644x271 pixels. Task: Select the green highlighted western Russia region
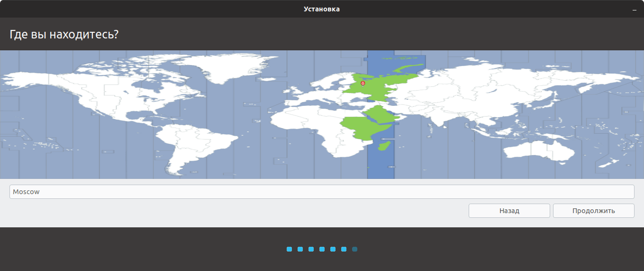pos(389,85)
